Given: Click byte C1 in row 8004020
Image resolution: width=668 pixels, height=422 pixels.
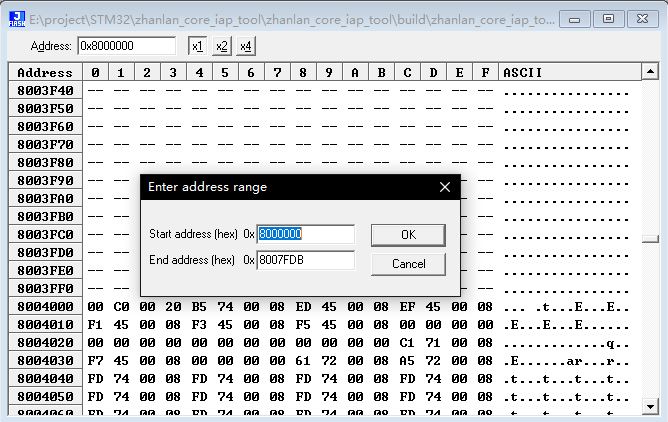Looking at the screenshot, I should click(x=407, y=343).
